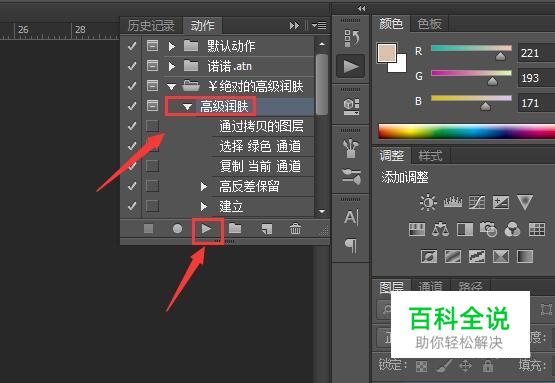Image resolution: width=555 pixels, height=383 pixels.
Task: Expand the 诺诺.atn action set
Action: (x=172, y=66)
